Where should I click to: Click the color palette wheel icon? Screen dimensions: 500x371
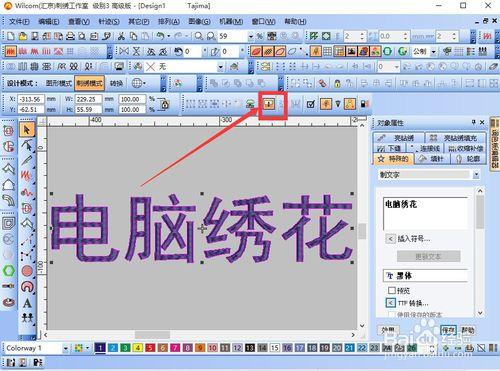coord(178,83)
